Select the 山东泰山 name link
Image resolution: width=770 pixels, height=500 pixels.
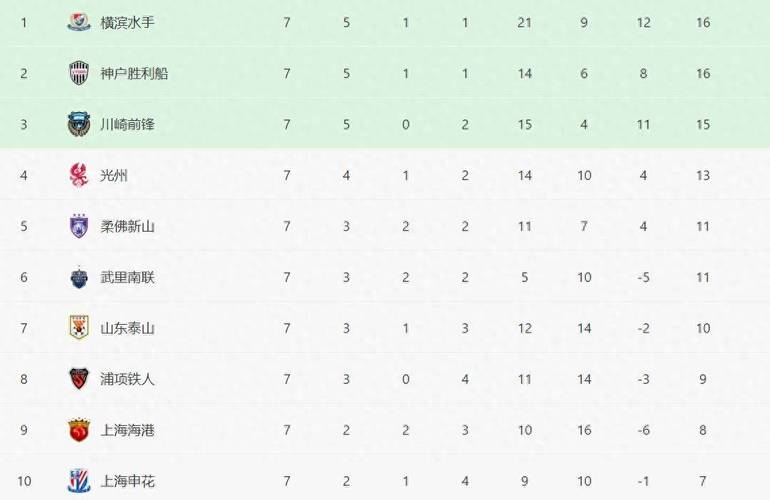coord(128,328)
